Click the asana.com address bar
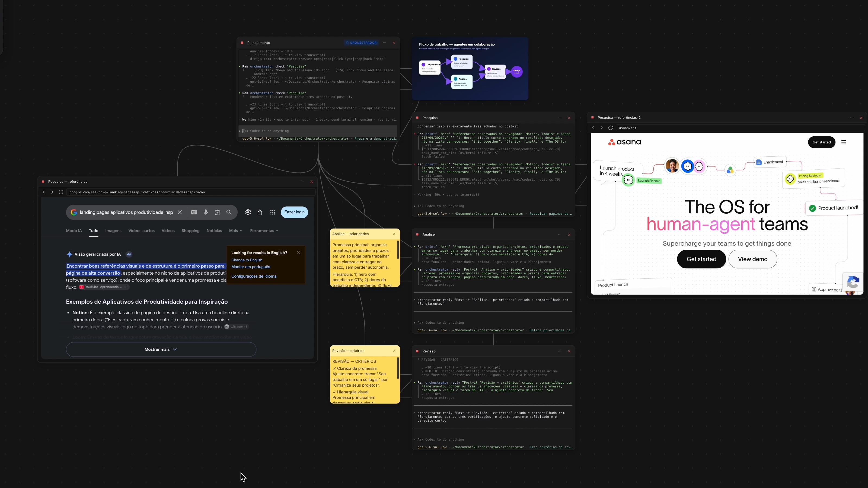868x488 pixels. point(741,128)
